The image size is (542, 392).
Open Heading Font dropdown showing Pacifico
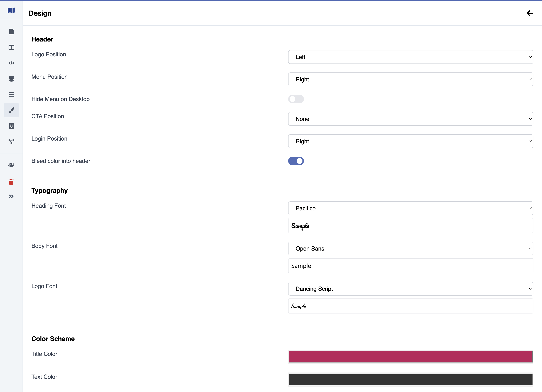pos(410,208)
